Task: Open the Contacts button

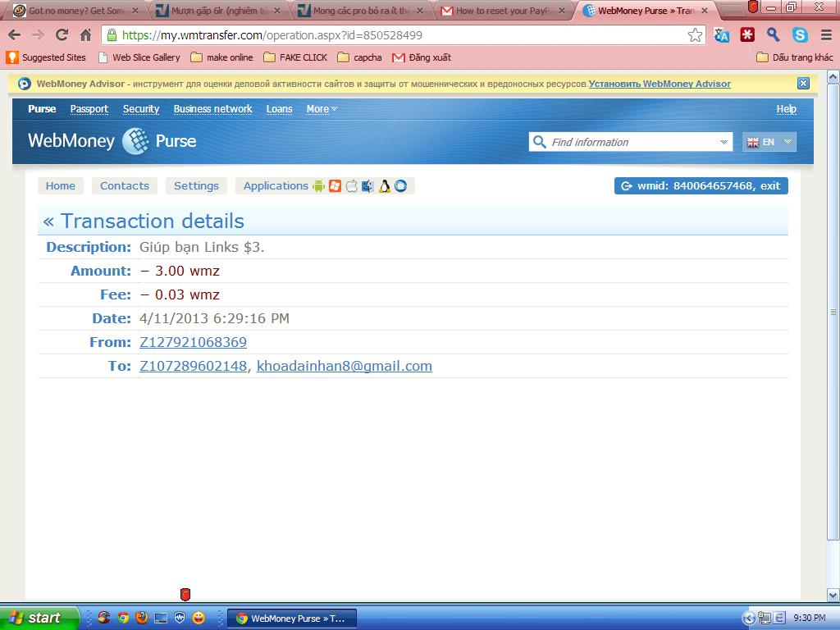Action: coord(125,186)
